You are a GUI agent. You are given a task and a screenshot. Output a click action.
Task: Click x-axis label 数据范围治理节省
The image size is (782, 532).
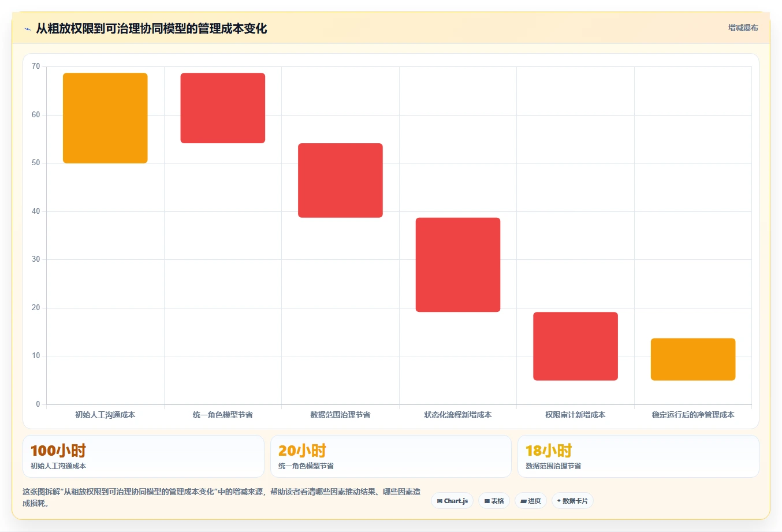click(x=340, y=415)
